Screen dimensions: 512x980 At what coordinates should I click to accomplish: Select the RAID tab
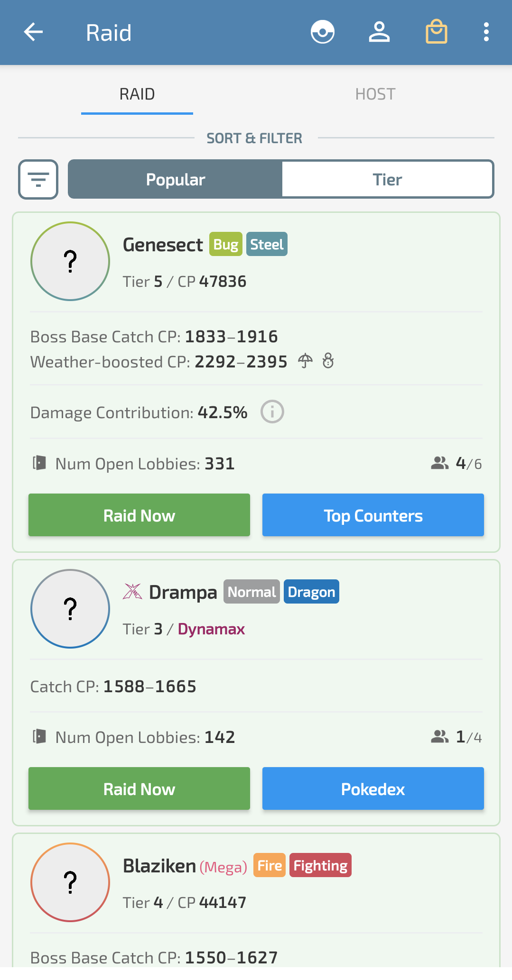137,94
